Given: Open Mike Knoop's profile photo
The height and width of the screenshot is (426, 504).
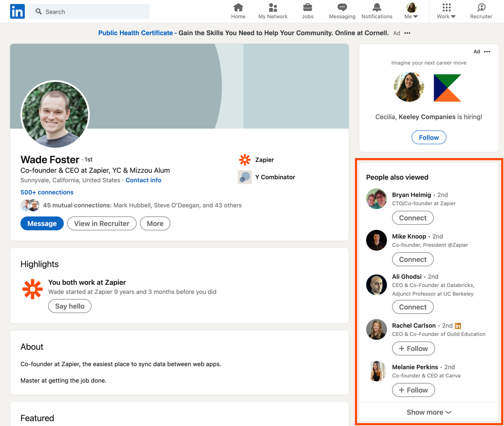Looking at the screenshot, I should (377, 240).
